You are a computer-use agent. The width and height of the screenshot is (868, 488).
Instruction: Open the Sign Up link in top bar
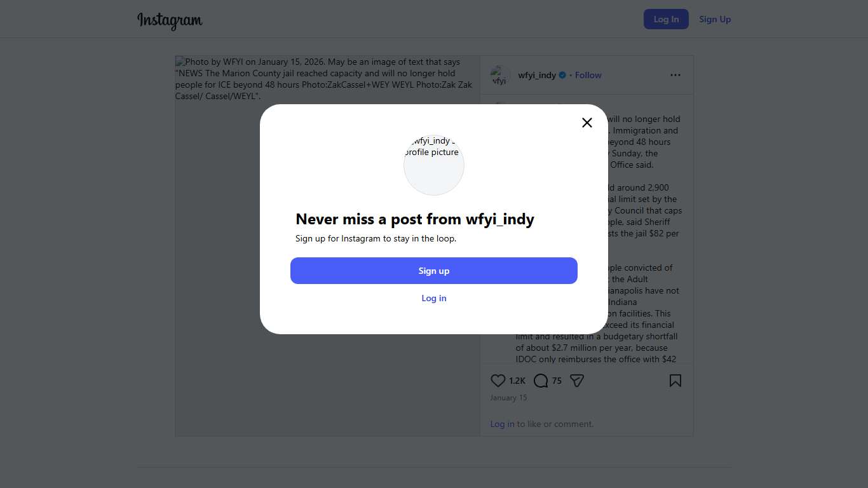(x=715, y=19)
